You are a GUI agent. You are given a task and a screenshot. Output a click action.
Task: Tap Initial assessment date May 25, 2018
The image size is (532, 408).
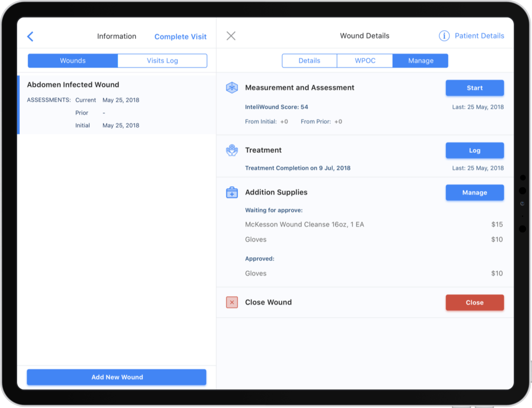[x=121, y=125]
